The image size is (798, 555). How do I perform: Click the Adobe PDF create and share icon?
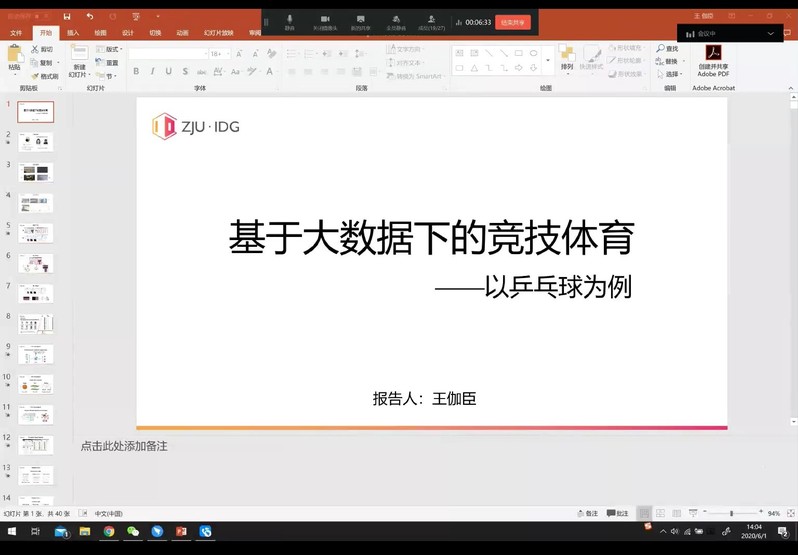click(714, 55)
